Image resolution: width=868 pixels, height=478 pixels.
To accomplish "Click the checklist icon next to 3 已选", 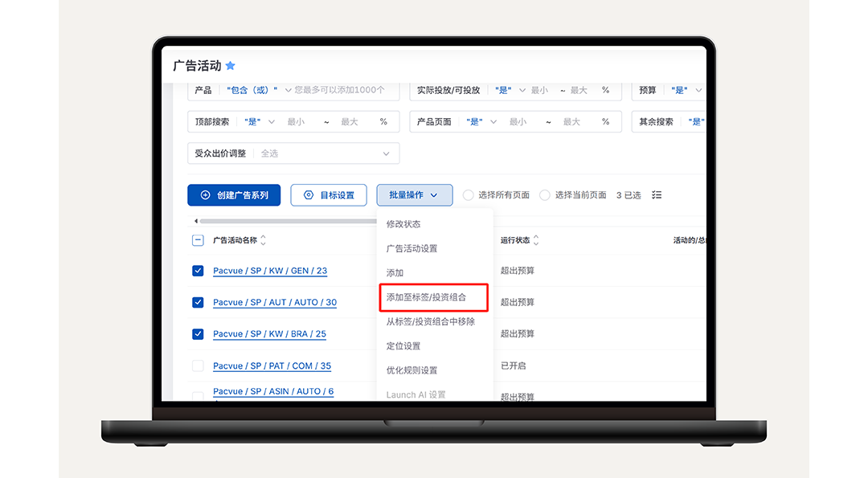I will 656,194.
